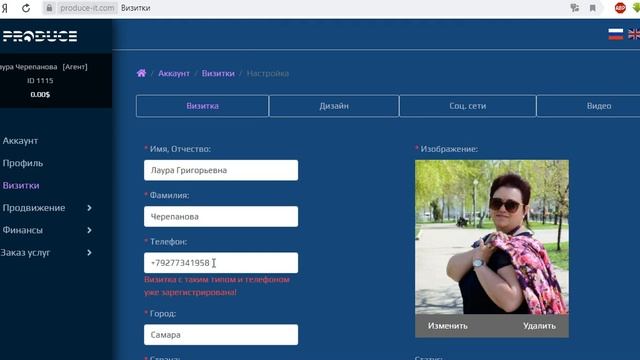The image size is (640, 360).
Task: Click Изменить under the profile image
Action: coord(448,326)
